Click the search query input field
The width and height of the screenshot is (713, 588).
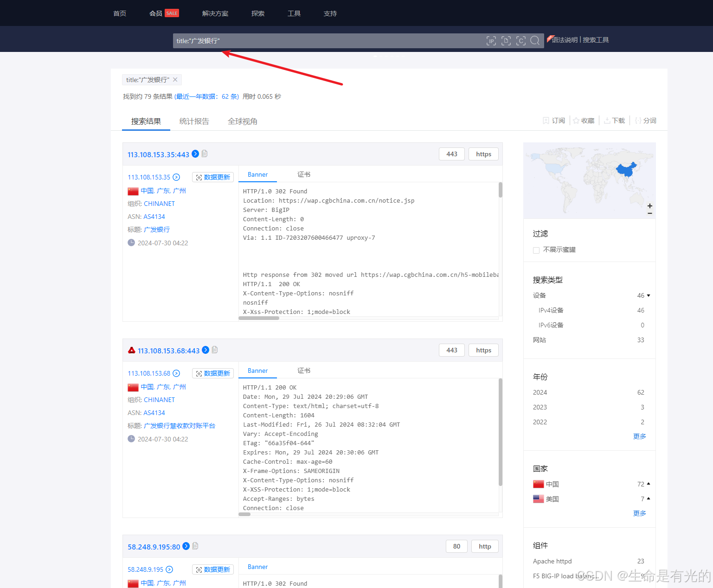[x=325, y=41]
